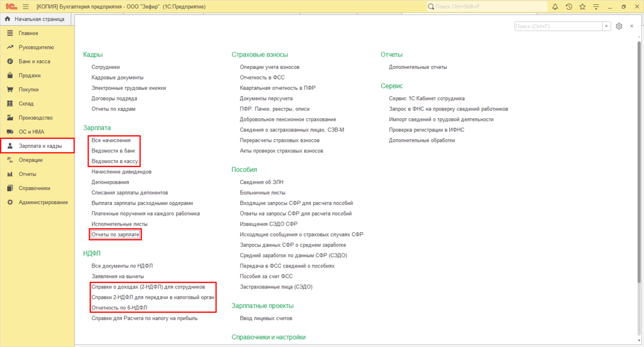Open Ведомости в банк
This screenshot has height=347, width=644.
(x=113, y=151)
